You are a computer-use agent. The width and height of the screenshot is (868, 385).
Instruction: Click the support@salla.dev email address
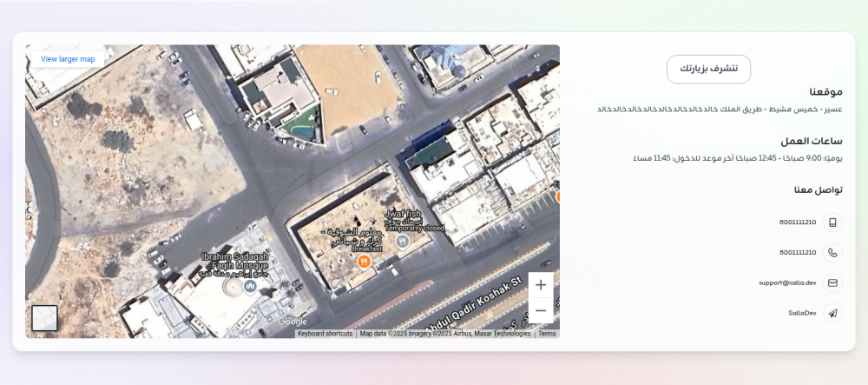click(787, 283)
